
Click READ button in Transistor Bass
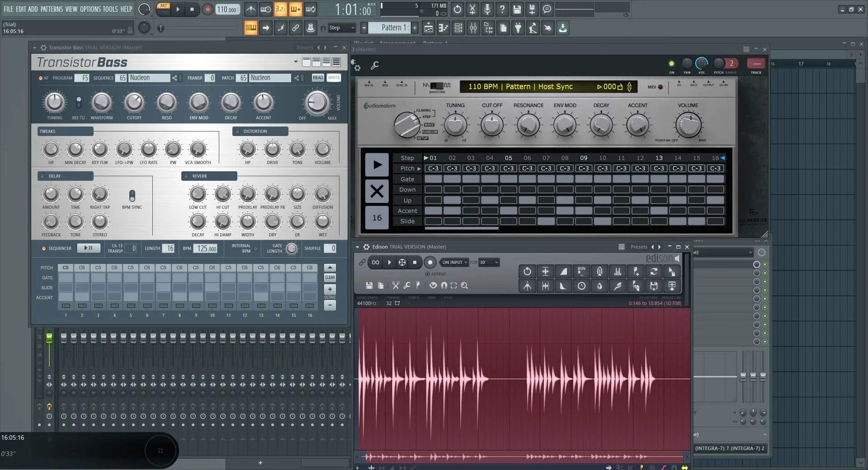(x=318, y=78)
